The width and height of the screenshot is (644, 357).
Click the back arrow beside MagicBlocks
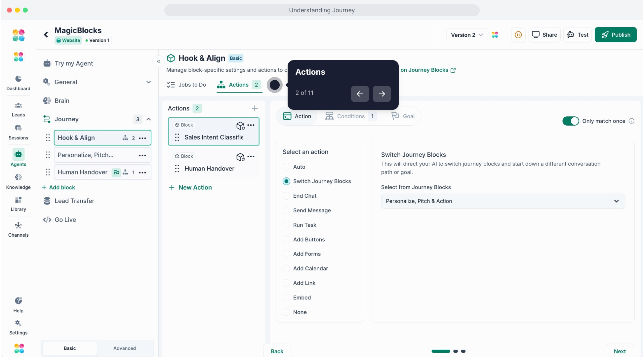point(46,35)
